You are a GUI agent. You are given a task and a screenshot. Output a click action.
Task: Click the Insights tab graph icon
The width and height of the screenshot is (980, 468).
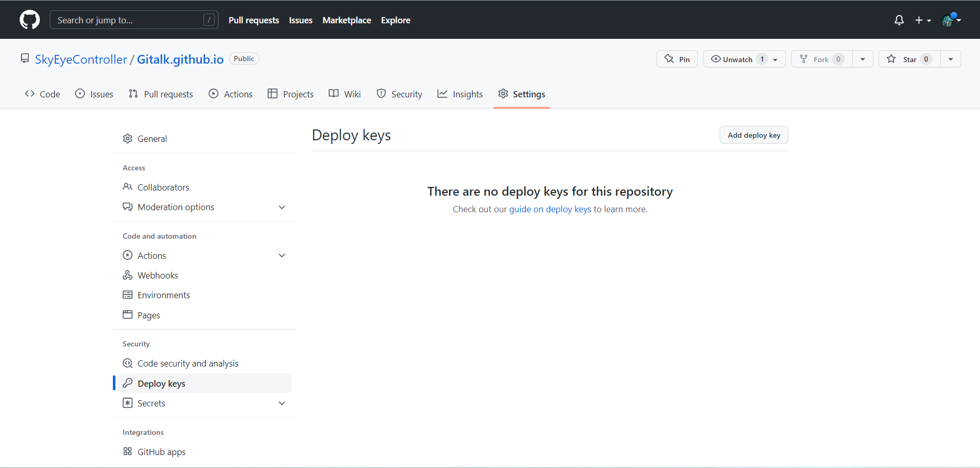pyautogui.click(x=443, y=94)
